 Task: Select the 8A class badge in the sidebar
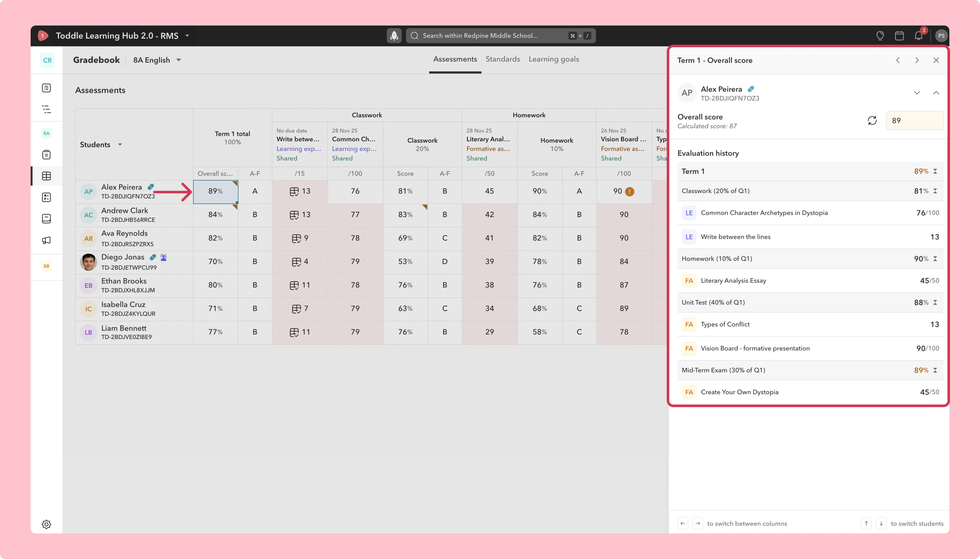pyautogui.click(x=46, y=133)
